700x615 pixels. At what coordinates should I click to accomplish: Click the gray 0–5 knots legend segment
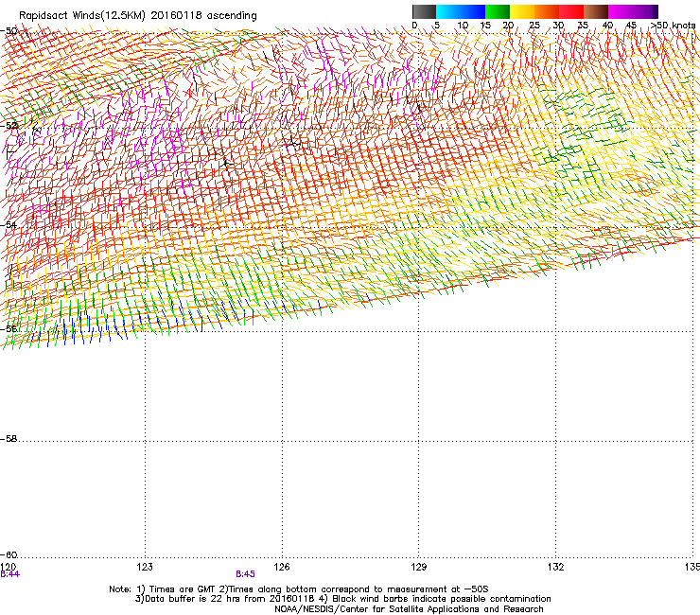point(424,12)
